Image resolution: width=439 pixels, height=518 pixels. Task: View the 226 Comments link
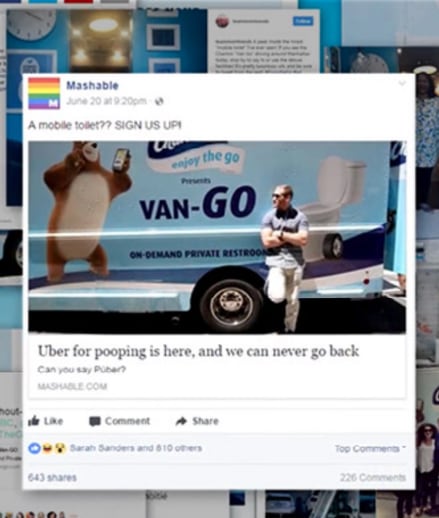[x=373, y=477]
